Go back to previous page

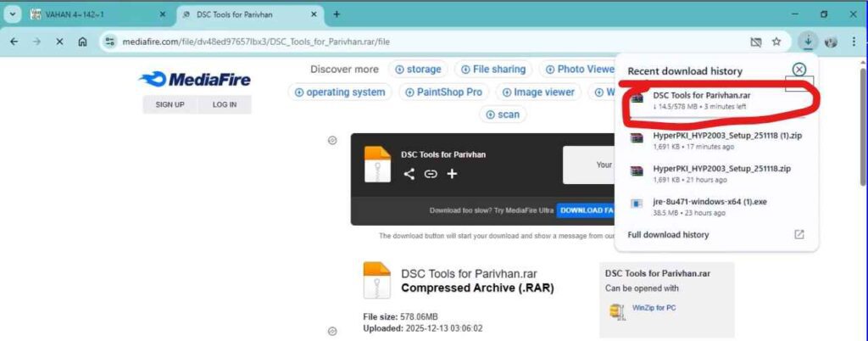14,42
